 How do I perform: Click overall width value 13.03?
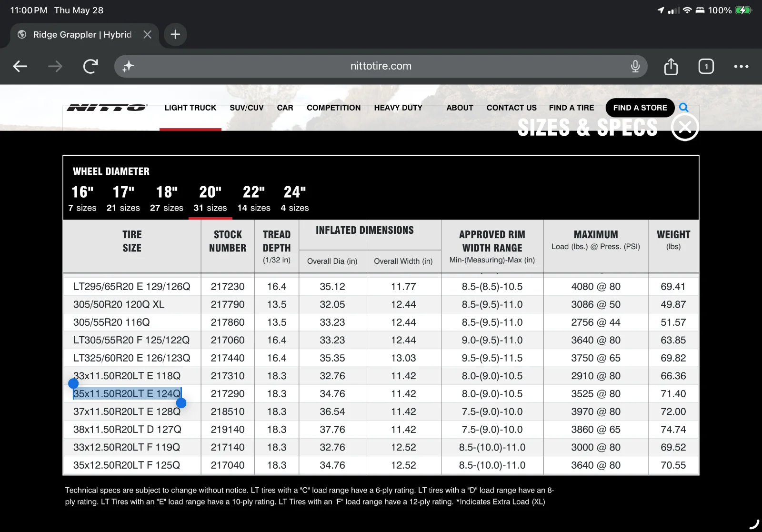pyautogui.click(x=403, y=358)
